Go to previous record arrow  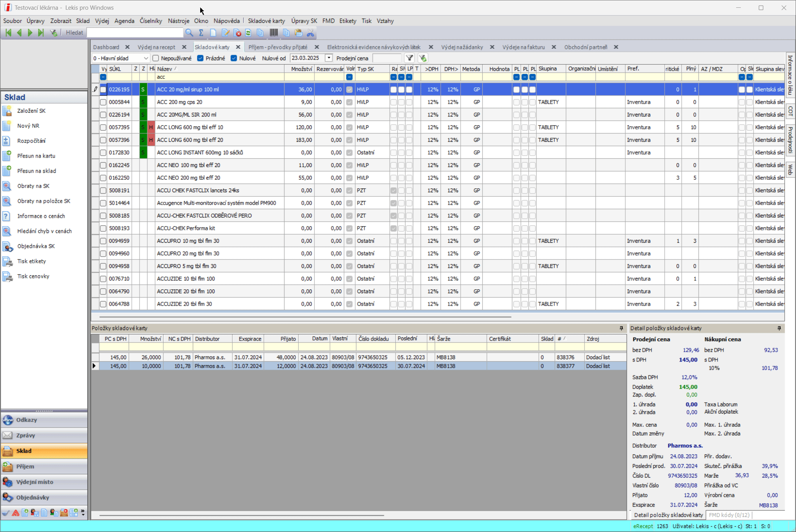point(19,33)
